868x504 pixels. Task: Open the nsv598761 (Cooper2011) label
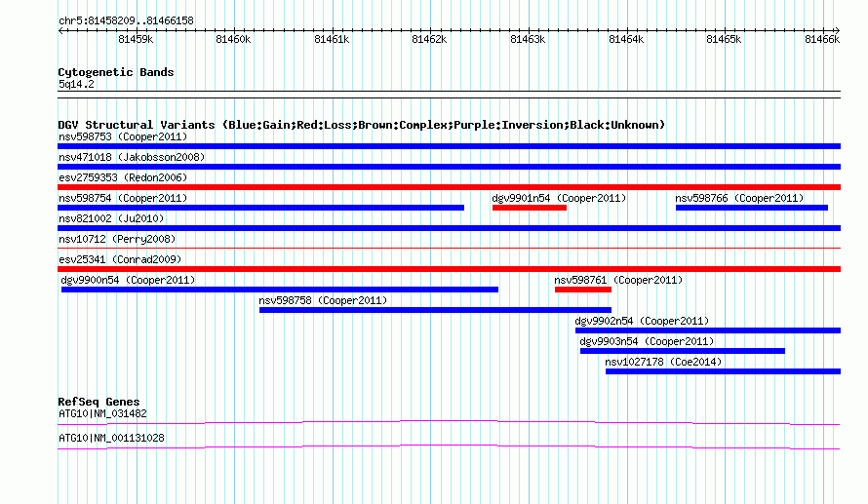(619, 280)
